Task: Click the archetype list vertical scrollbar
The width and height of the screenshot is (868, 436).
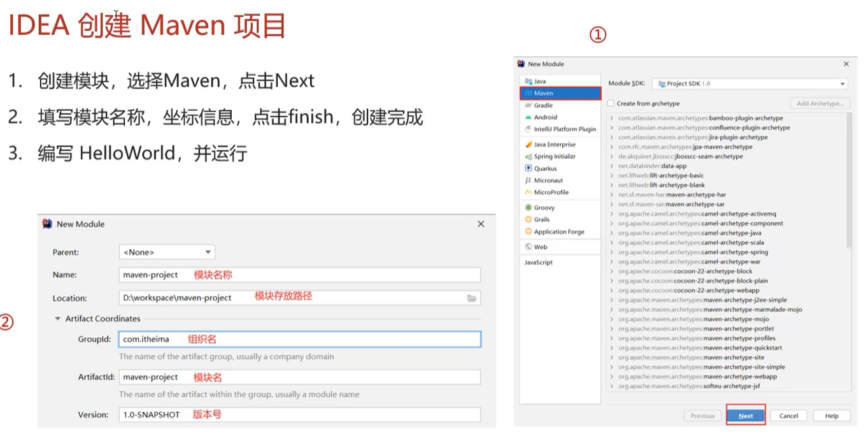Action: click(x=849, y=180)
